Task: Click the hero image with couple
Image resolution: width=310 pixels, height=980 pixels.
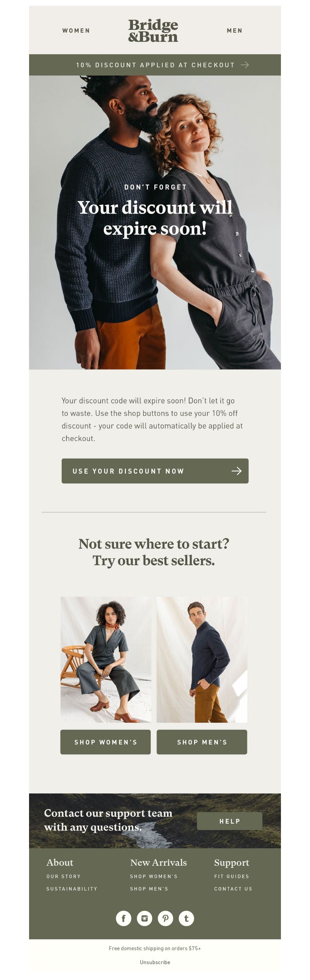Action: (155, 222)
